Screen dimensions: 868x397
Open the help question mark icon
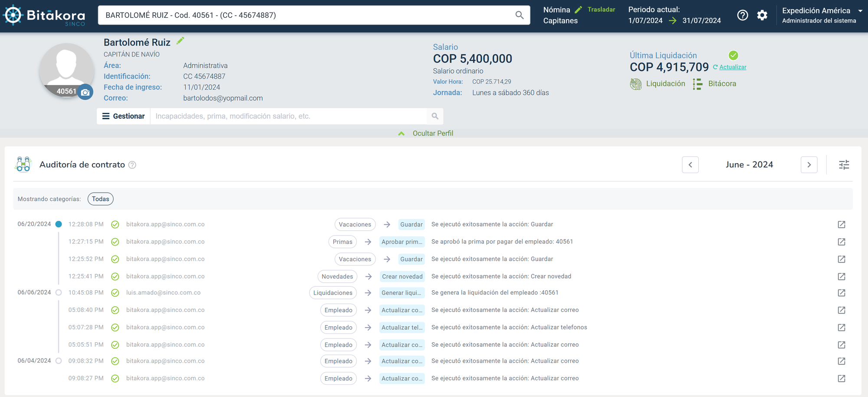click(x=743, y=15)
